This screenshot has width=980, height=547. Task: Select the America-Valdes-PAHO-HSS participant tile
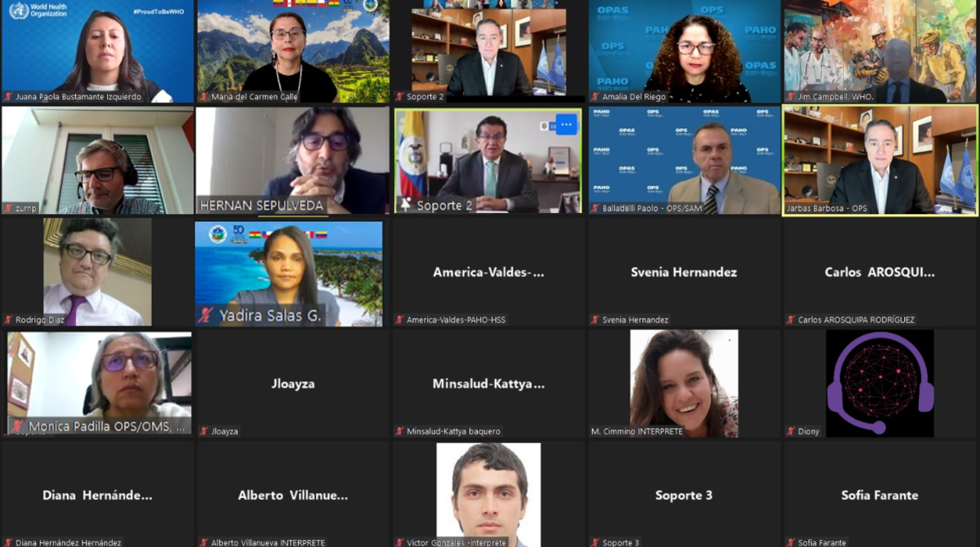coord(488,272)
